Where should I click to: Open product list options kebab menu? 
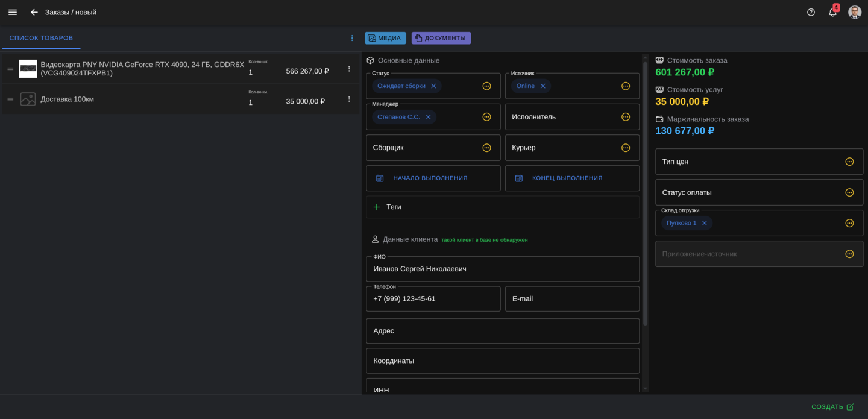[x=352, y=38]
